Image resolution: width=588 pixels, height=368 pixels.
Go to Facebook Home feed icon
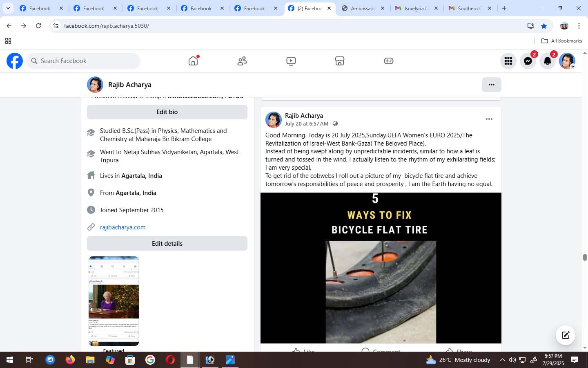click(193, 61)
